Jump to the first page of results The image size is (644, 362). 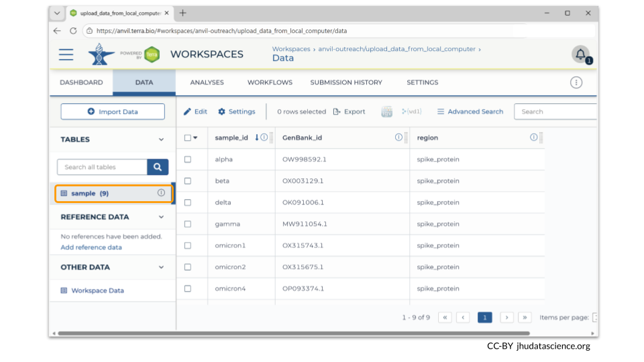(x=445, y=317)
